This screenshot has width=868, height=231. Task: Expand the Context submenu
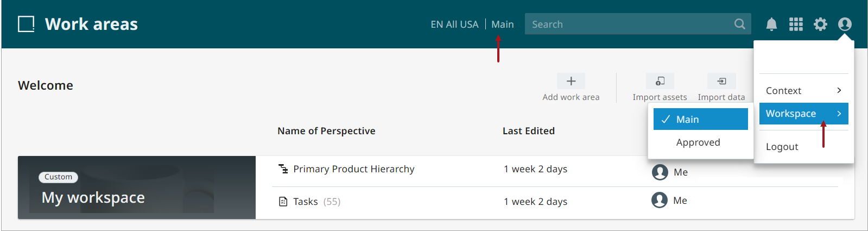803,91
